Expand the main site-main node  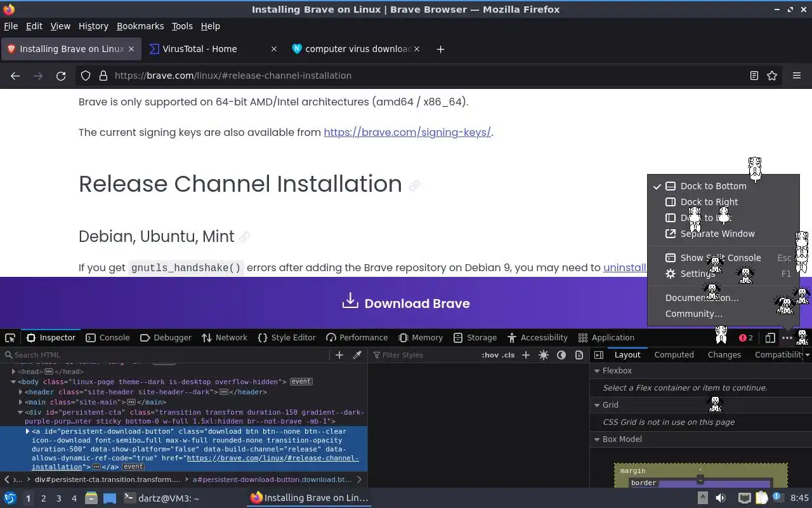click(x=21, y=402)
